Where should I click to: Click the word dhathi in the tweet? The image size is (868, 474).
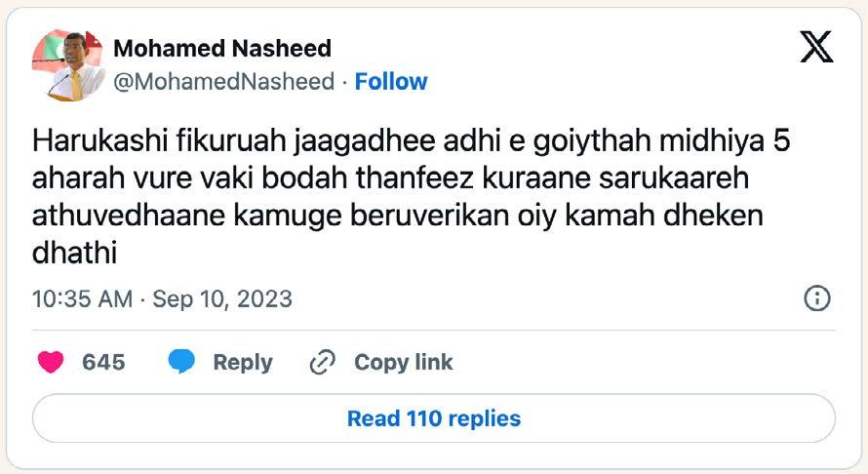[75, 255]
